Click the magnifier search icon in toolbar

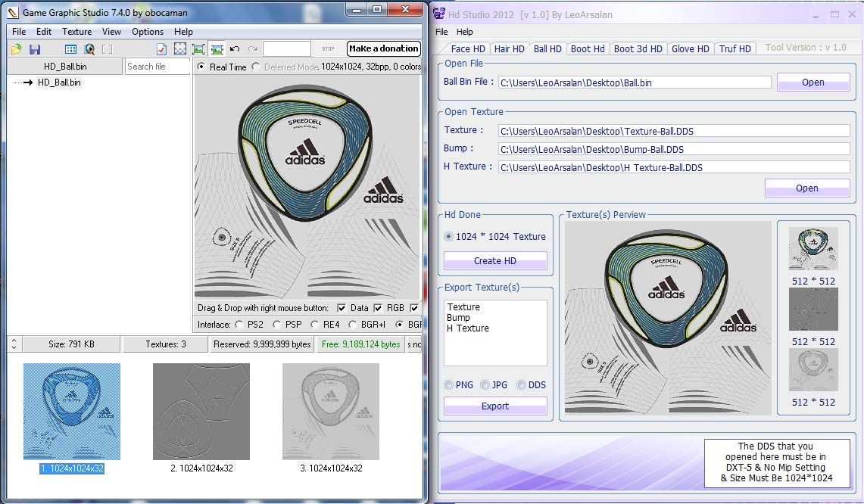click(x=89, y=49)
